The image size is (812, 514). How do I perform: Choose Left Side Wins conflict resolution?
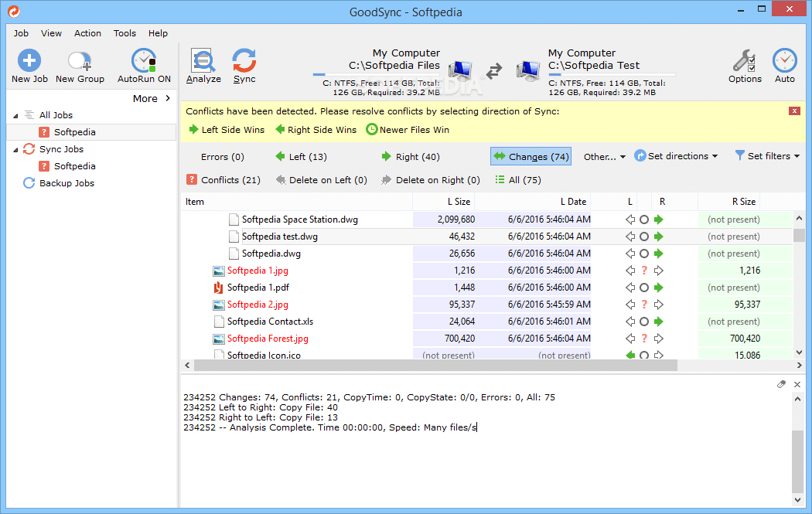(226, 130)
